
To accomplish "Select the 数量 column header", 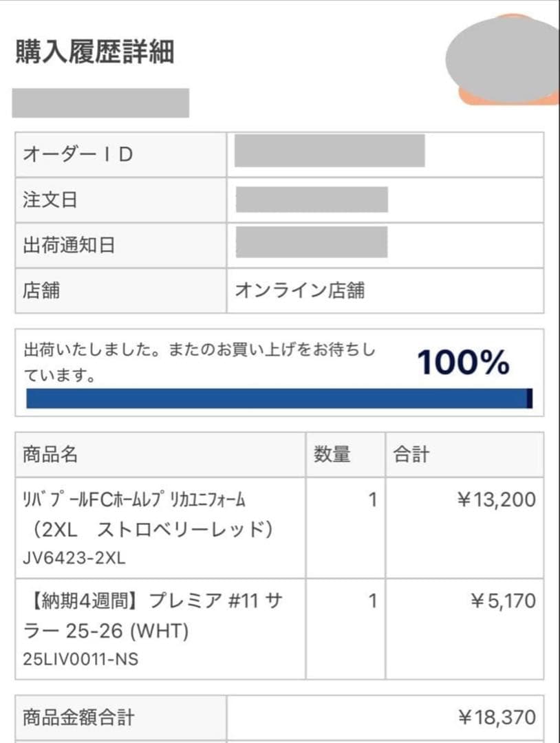I will pyautogui.click(x=345, y=455).
